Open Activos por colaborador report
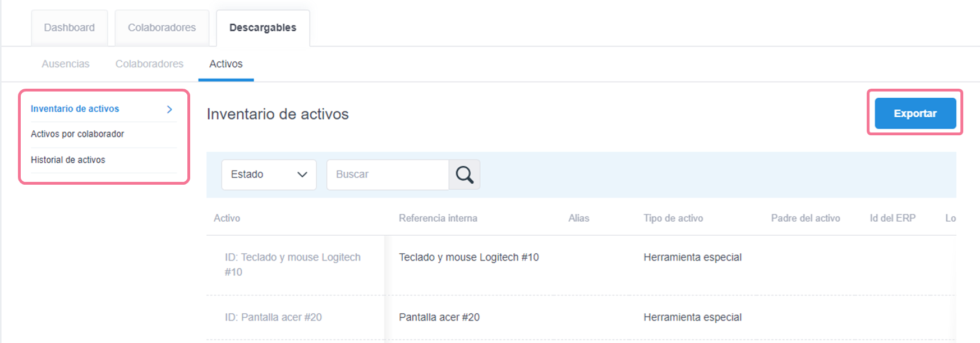980x343 pixels. [77, 134]
